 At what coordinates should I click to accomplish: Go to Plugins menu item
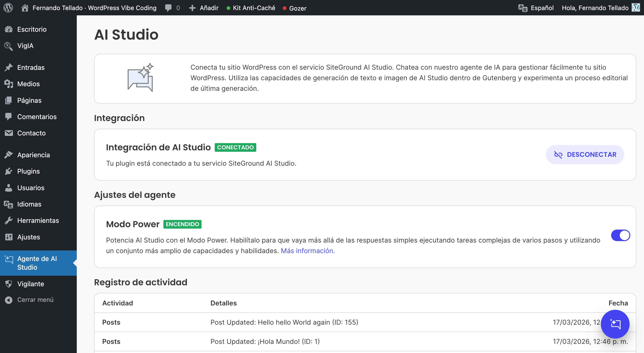pyautogui.click(x=38, y=171)
